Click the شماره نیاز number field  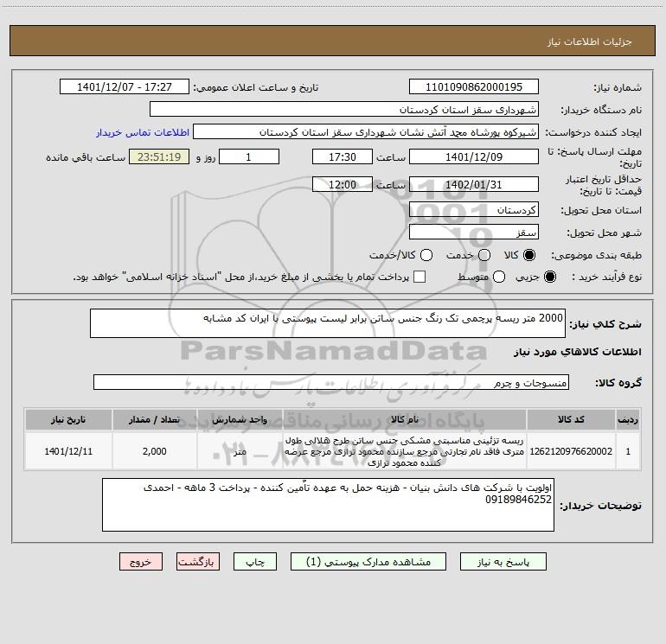pos(474,87)
